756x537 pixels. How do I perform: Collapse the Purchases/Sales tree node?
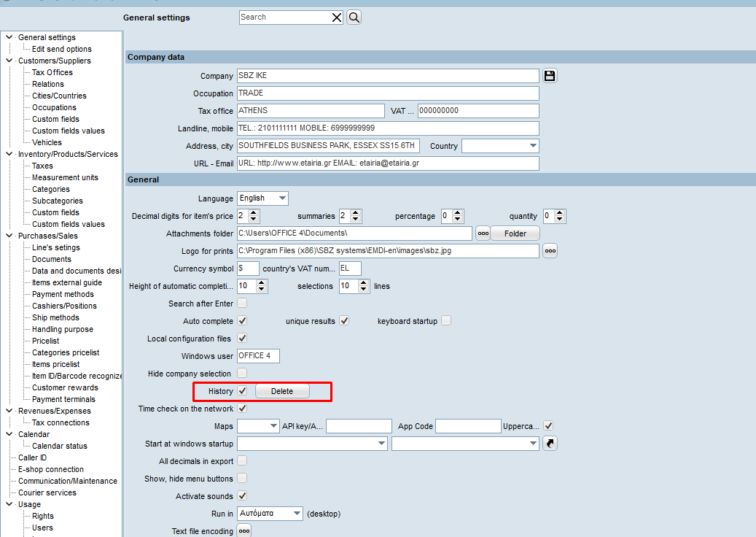[9, 236]
